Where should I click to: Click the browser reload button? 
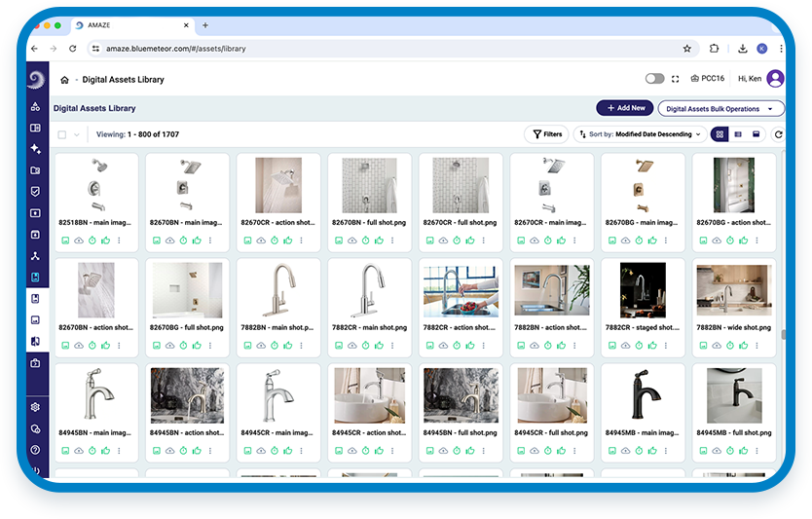pos(73,49)
